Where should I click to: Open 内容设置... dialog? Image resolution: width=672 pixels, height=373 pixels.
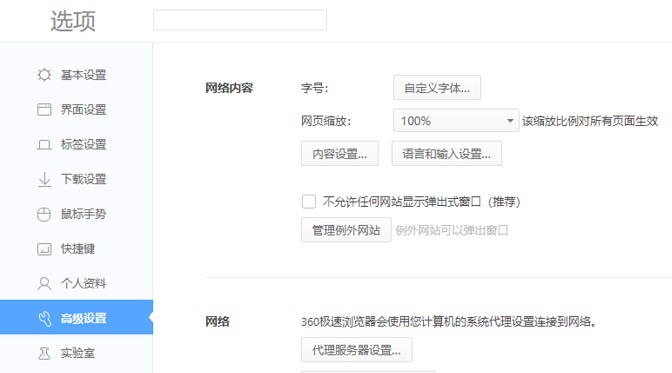click(x=339, y=153)
